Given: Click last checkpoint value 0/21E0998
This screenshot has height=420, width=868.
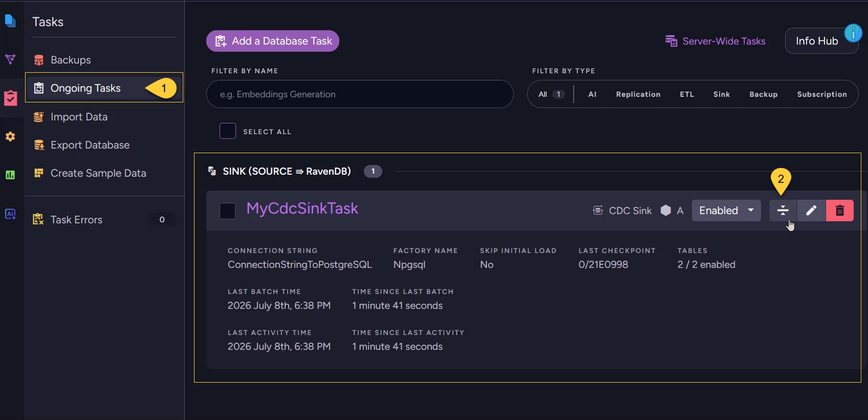Looking at the screenshot, I should (603, 265).
